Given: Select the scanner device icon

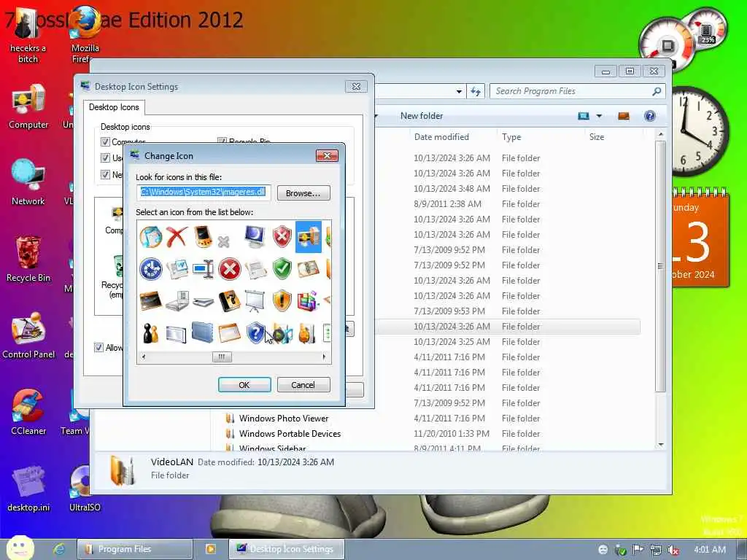Looking at the screenshot, I should click(x=203, y=302).
